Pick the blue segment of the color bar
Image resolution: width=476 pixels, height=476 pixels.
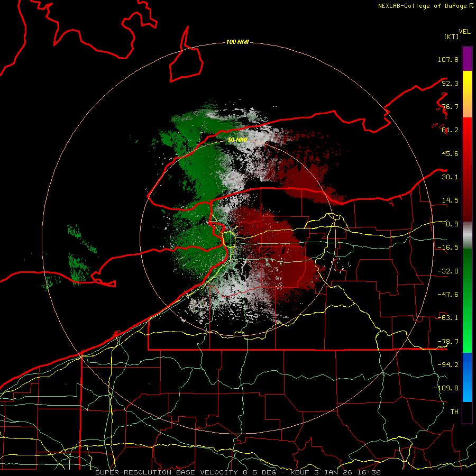pyautogui.click(x=467, y=377)
